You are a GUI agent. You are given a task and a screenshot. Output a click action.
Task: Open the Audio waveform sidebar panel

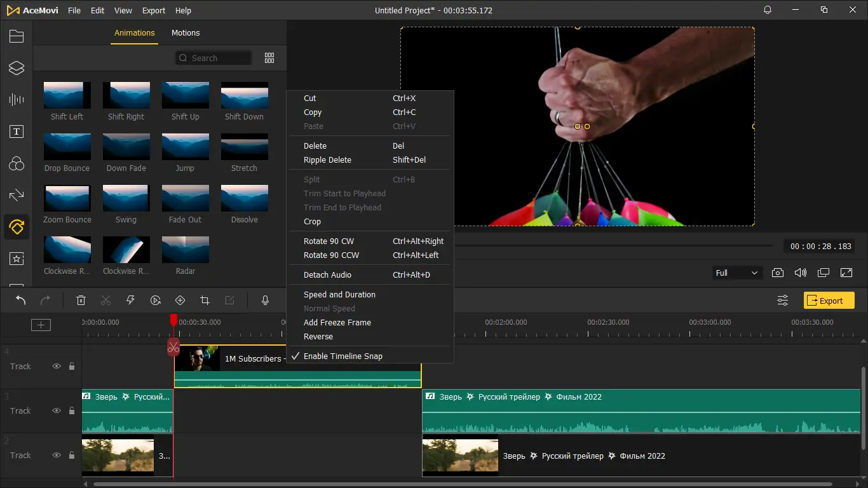(17, 99)
